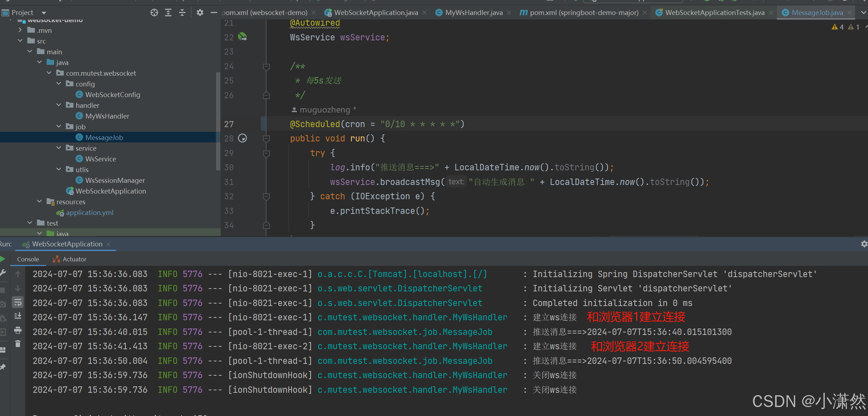The width and height of the screenshot is (868, 416).
Task: Close the WebSocketApplication.java editor tab
Action: [424, 12]
